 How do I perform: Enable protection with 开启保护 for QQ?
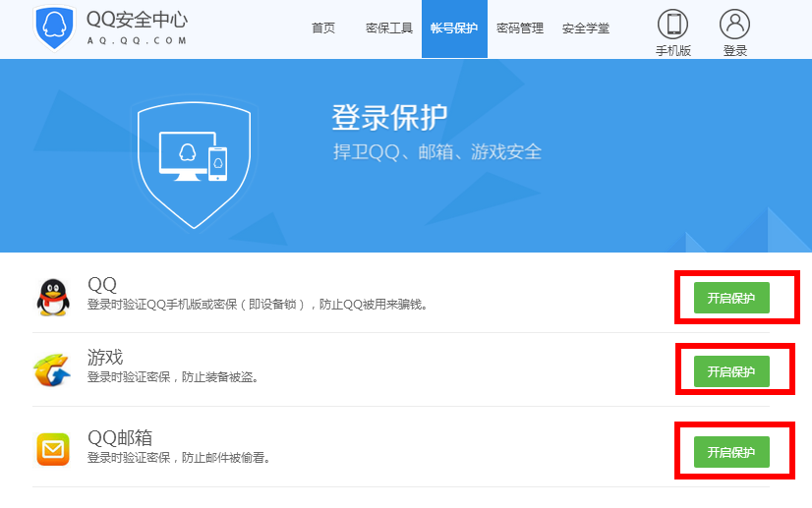pos(731,298)
